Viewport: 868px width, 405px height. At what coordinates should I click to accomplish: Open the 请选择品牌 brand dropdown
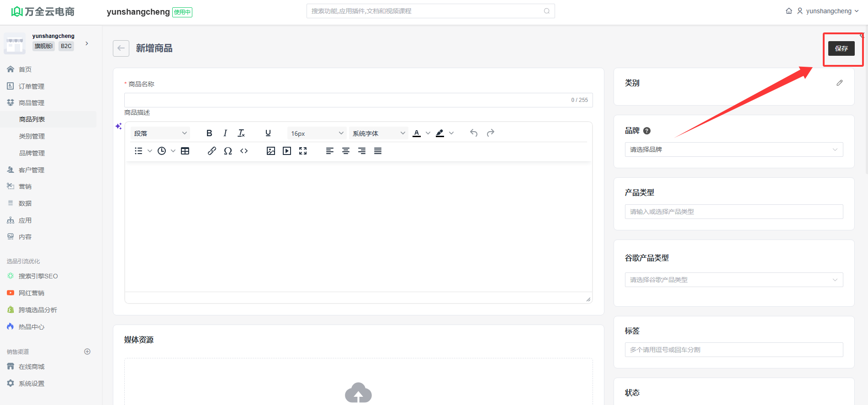[x=734, y=149]
